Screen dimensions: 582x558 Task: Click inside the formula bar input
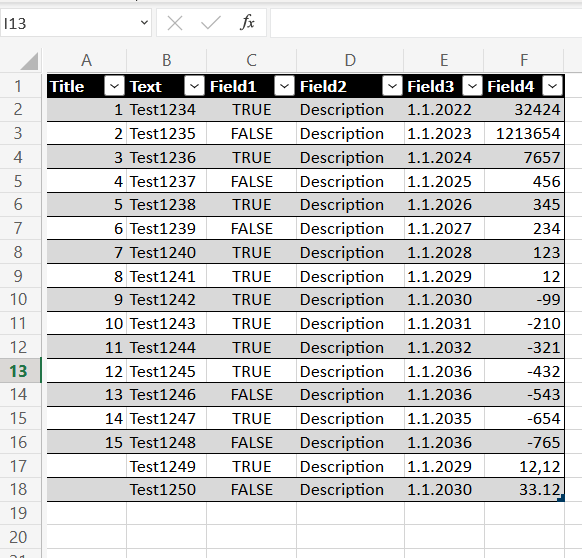click(426, 23)
